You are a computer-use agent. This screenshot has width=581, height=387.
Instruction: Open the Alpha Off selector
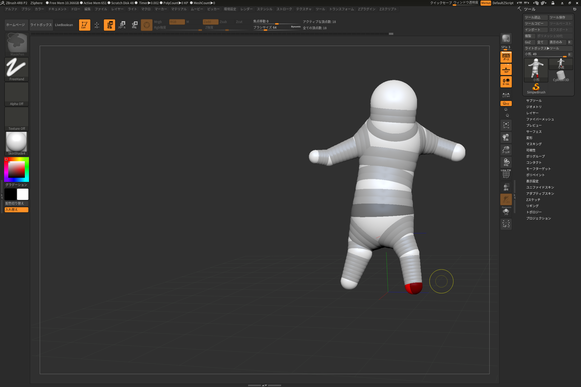click(x=17, y=93)
